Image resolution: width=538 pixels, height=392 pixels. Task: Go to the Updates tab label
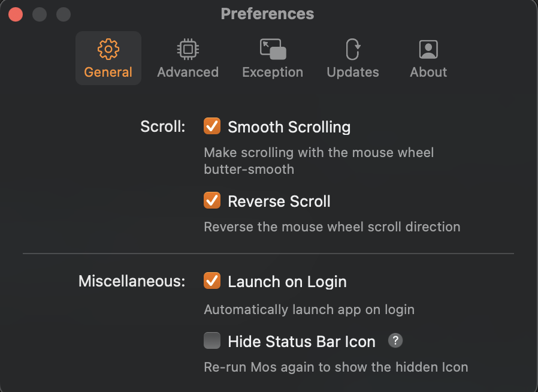pyautogui.click(x=353, y=73)
